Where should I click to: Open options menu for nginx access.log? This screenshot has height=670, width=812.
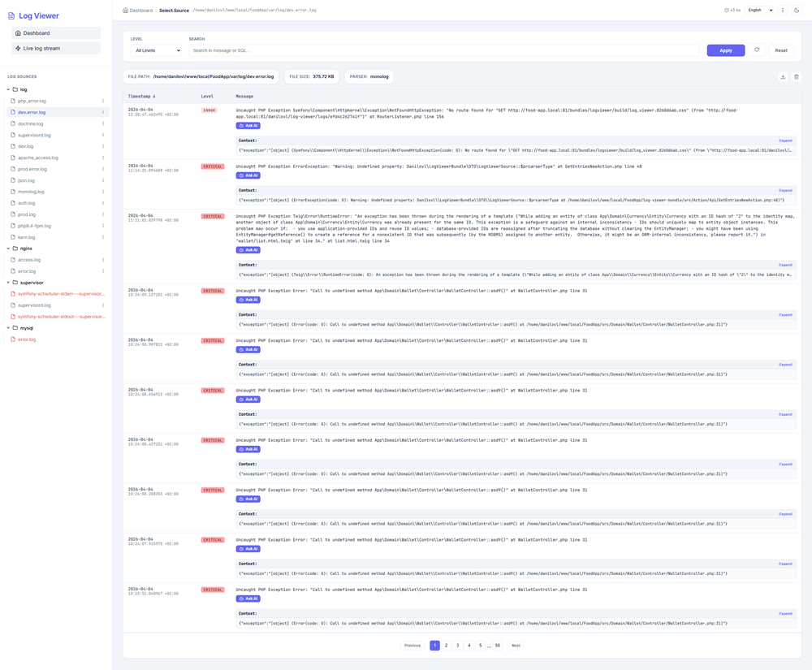click(x=103, y=260)
